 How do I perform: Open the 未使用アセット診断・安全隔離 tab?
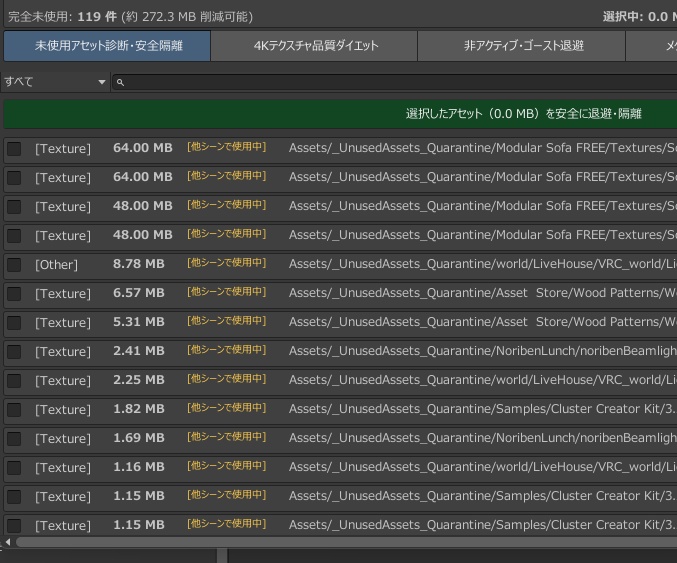(107, 46)
